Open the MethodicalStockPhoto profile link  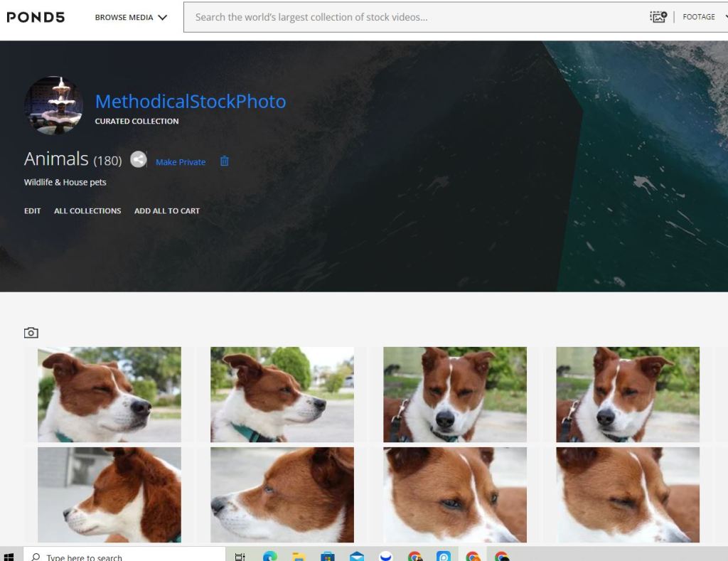[x=191, y=102]
